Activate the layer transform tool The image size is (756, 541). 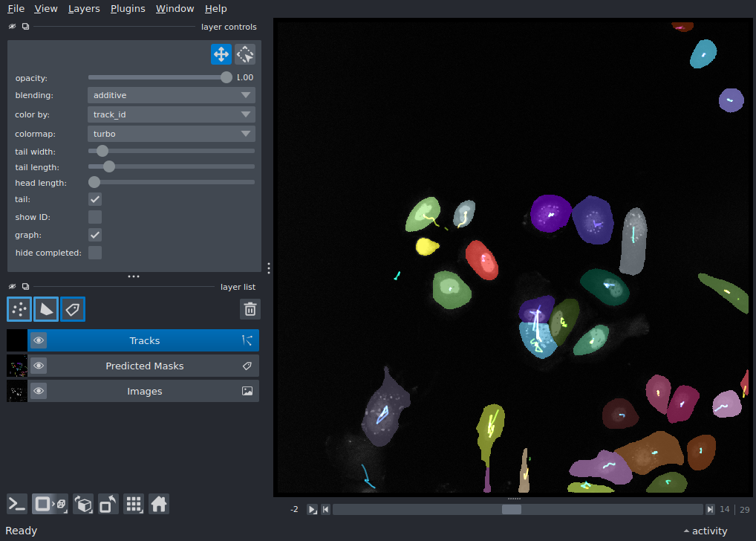[244, 54]
